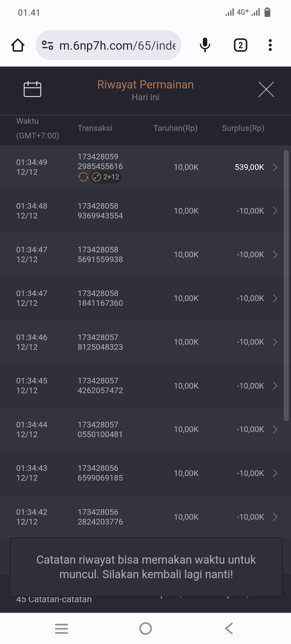Tap the microphone voice search icon
The width and height of the screenshot is (291, 644).
[205, 45]
